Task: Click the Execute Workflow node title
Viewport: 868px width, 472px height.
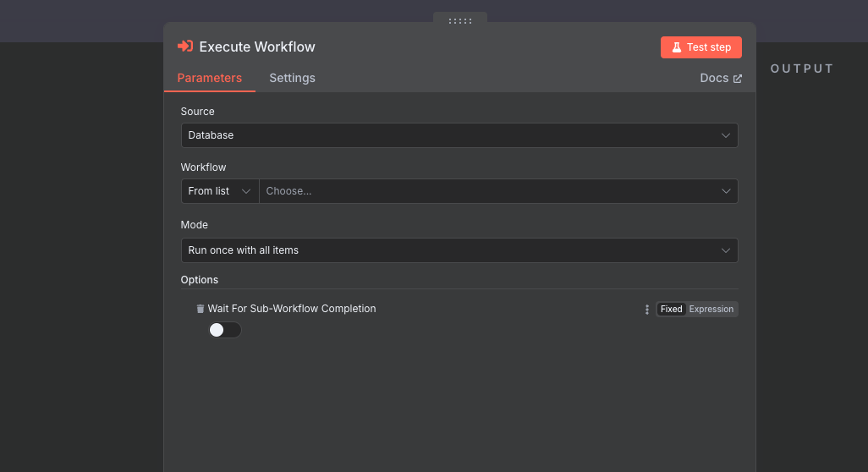Action: tap(257, 47)
